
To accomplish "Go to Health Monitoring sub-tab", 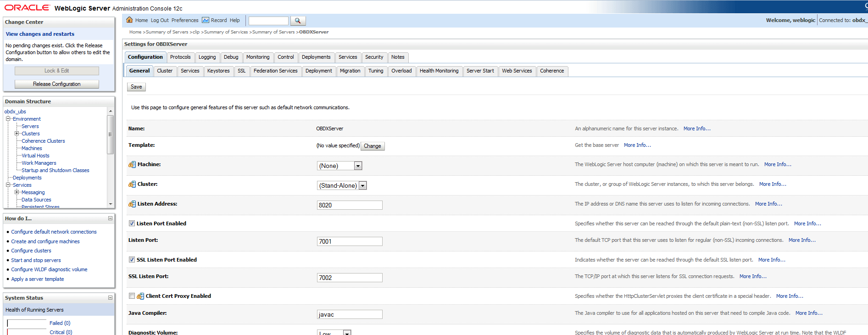I will [439, 71].
